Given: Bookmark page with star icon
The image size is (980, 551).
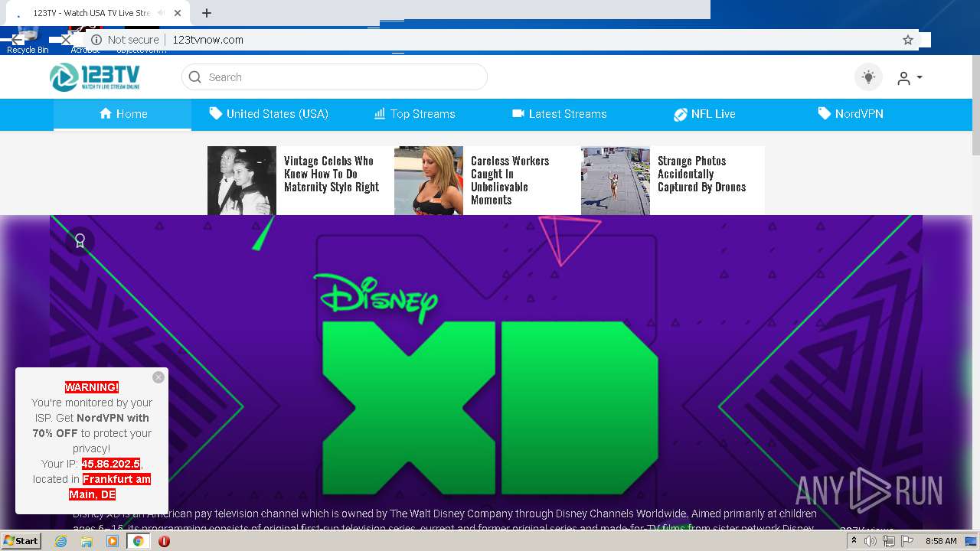Looking at the screenshot, I should pos(908,40).
